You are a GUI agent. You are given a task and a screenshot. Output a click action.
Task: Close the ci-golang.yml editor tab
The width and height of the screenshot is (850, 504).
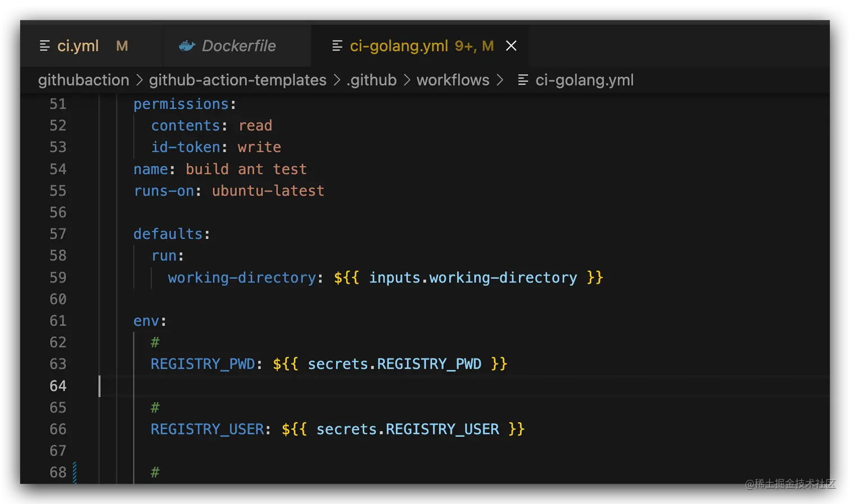pyautogui.click(x=511, y=46)
